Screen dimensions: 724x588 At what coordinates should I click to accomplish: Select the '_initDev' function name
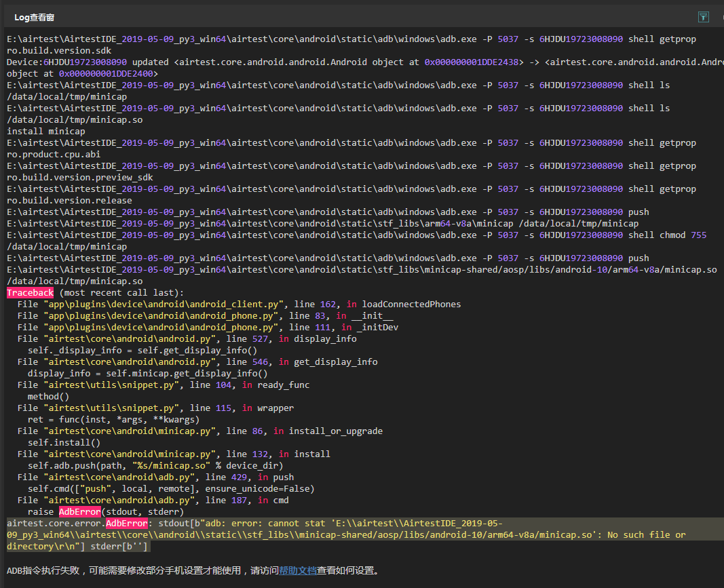(377, 327)
